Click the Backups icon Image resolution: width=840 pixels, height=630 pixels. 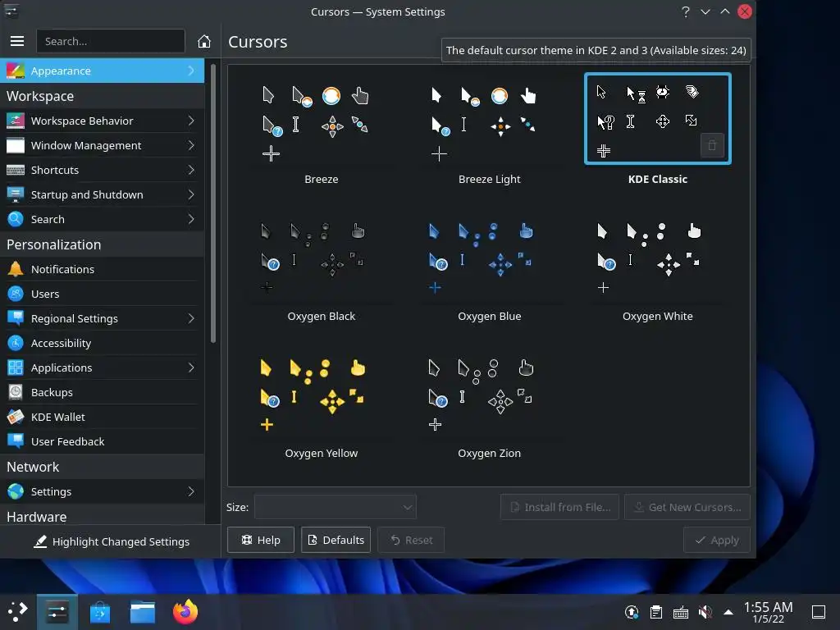click(x=16, y=392)
